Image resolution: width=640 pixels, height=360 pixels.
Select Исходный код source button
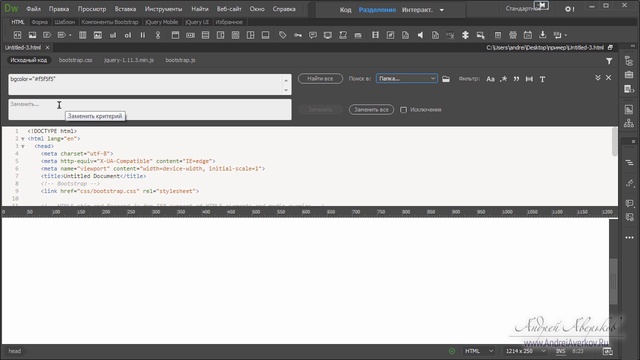coord(29,60)
